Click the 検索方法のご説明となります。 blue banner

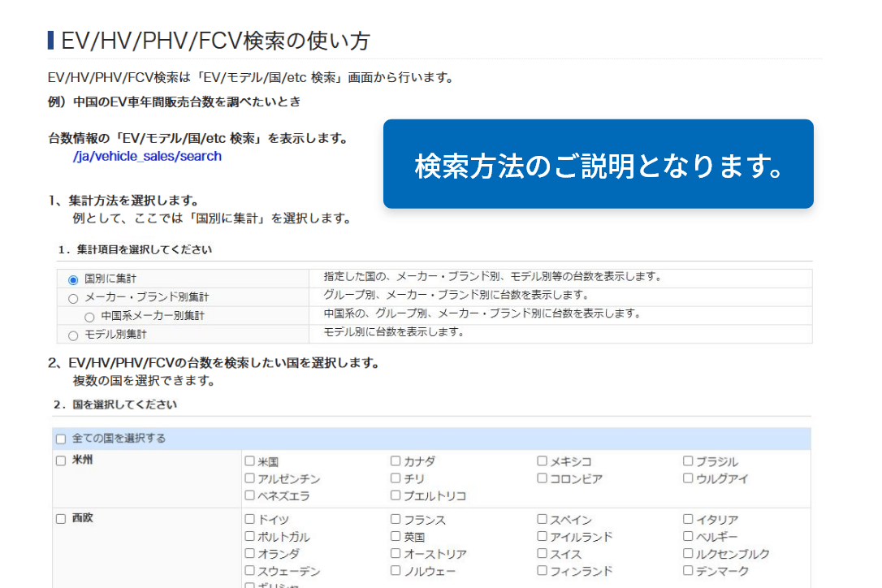click(x=599, y=164)
